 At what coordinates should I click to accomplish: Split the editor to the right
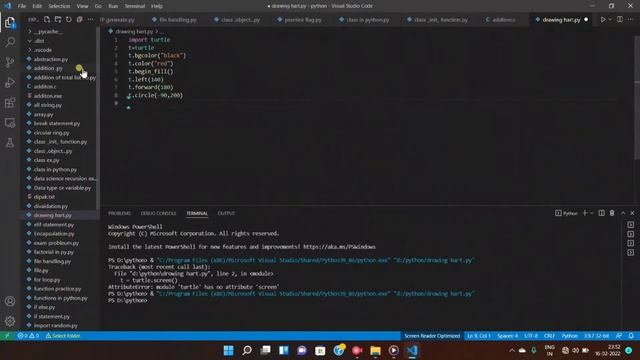coord(620,20)
